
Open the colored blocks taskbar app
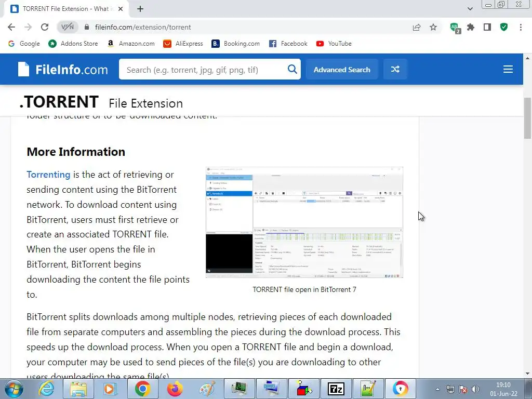click(x=303, y=389)
